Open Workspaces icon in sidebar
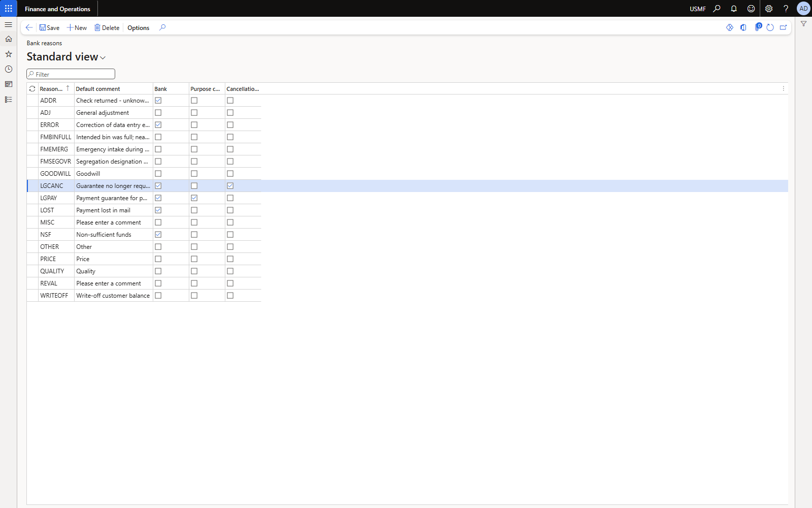 tap(9, 84)
